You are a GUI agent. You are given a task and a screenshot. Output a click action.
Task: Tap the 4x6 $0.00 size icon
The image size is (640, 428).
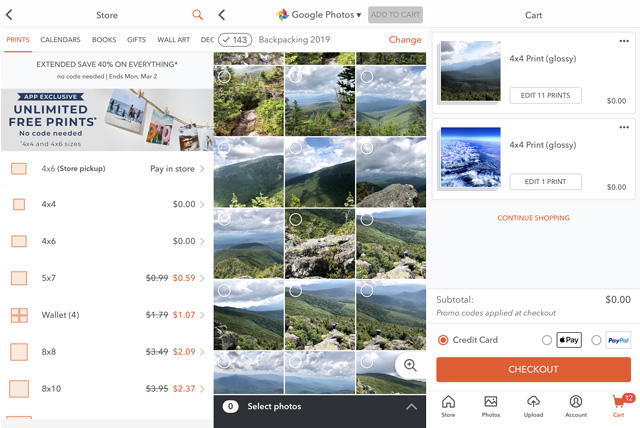19,241
